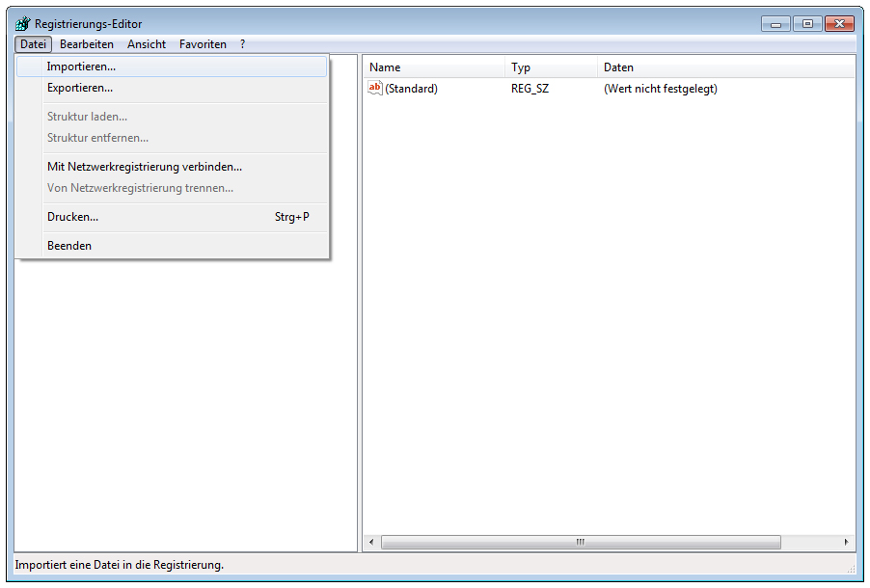Maximize the Registrierungs-Editor window

pos(806,24)
